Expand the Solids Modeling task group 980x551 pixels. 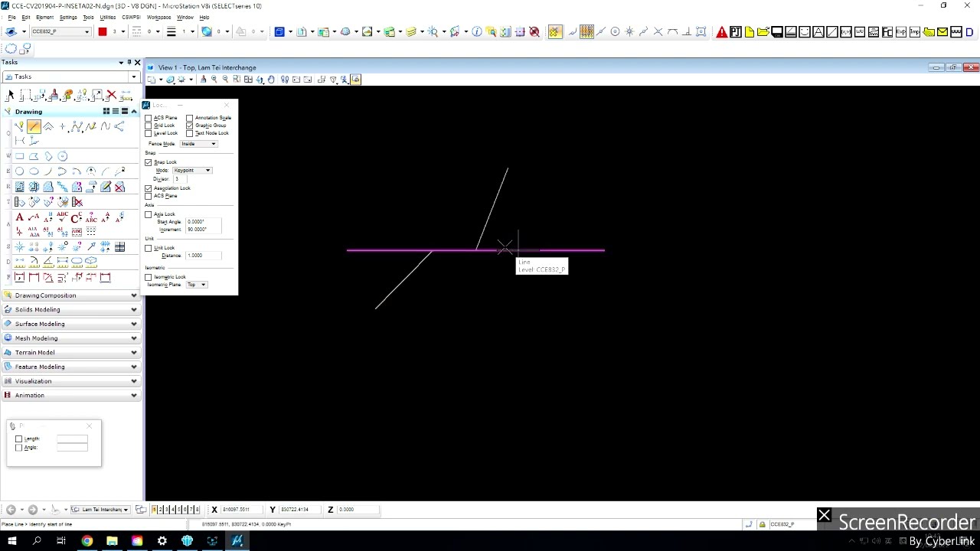pyautogui.click(x=71, y=309)
